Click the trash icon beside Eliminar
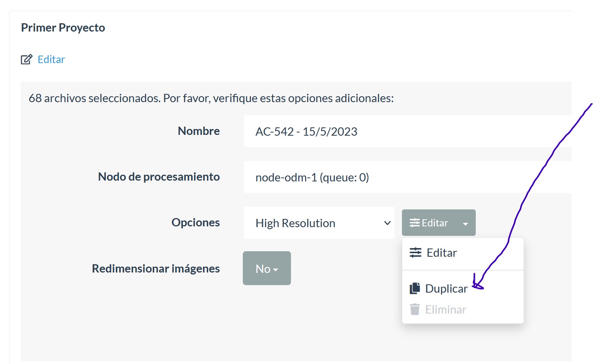 (415, 309)
